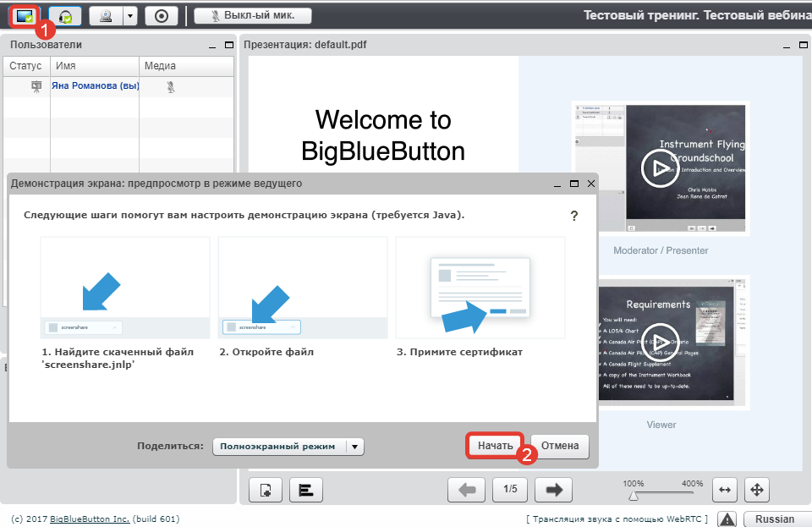Click the Имя column header
Image resolution: width=812 pixels, height=527 pixels.
94,66
